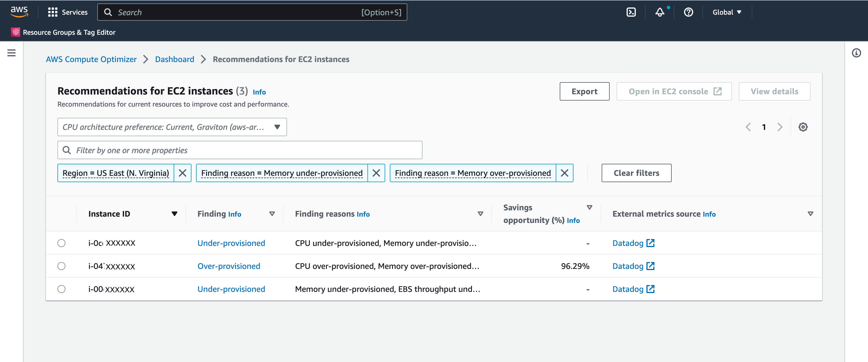Screen dimensions: 868x362
Task: Click the Export button
Action: [584, 91]
